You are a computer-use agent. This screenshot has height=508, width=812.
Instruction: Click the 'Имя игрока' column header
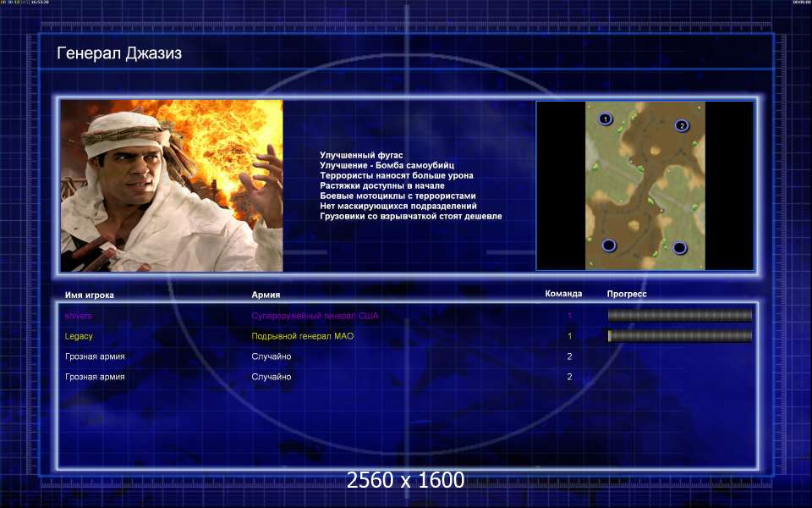tap(89, 295)
